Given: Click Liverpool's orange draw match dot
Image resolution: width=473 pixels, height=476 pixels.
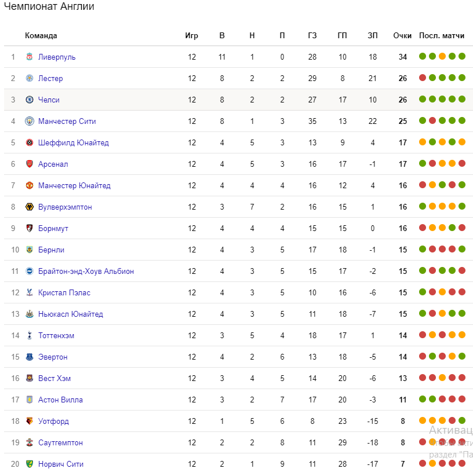Looking at the screenshot, I should (442, 56).
